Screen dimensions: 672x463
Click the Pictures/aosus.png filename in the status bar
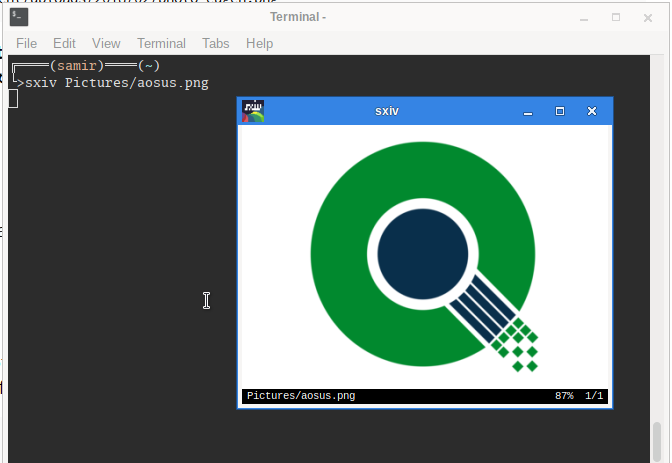(300, 396)
